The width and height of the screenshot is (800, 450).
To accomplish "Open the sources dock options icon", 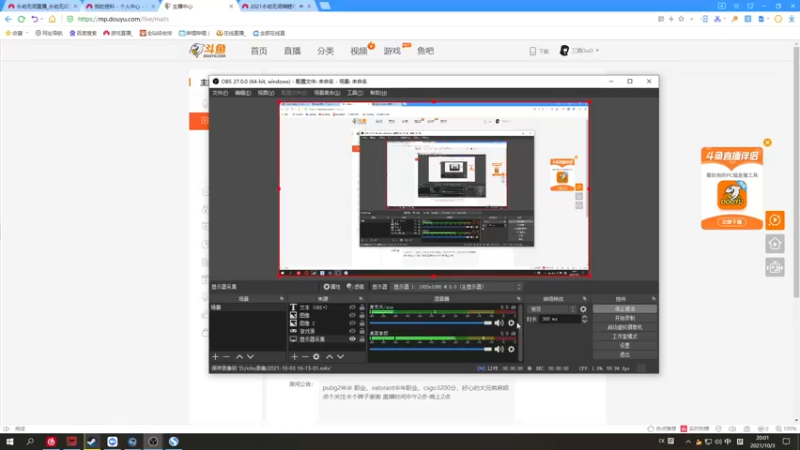I will (361, 299).
